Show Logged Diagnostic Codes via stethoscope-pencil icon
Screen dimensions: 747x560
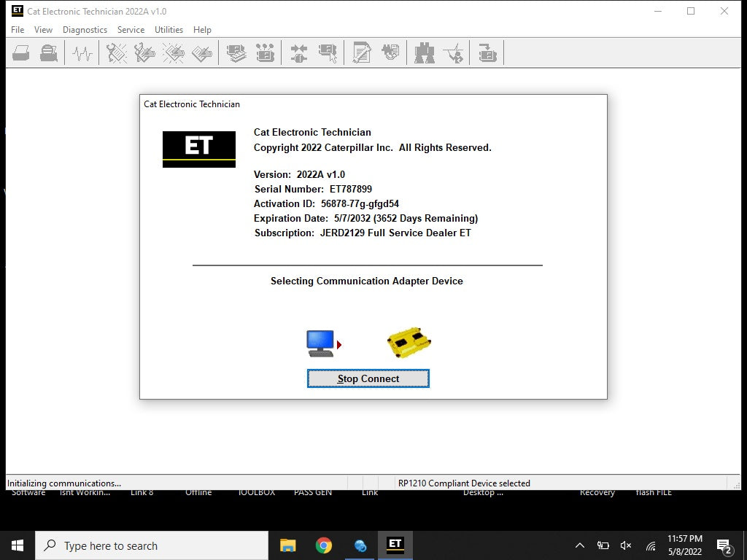144,52
